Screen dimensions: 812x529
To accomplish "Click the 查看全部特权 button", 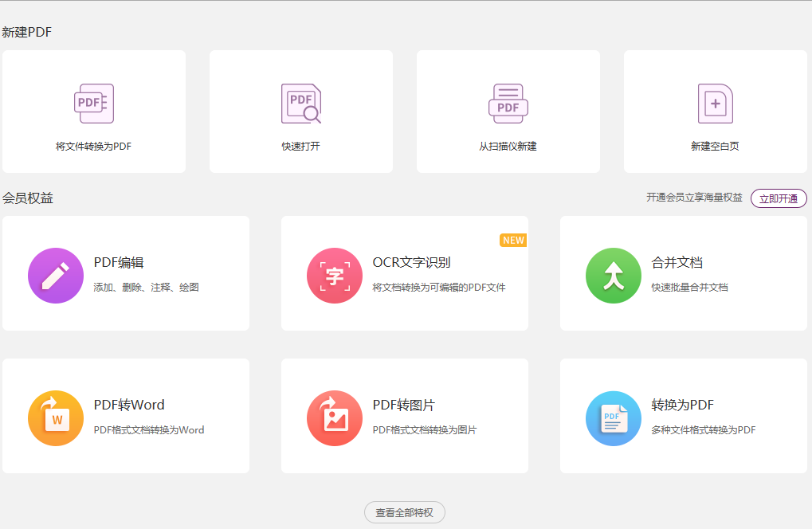I will click(404, 512).
